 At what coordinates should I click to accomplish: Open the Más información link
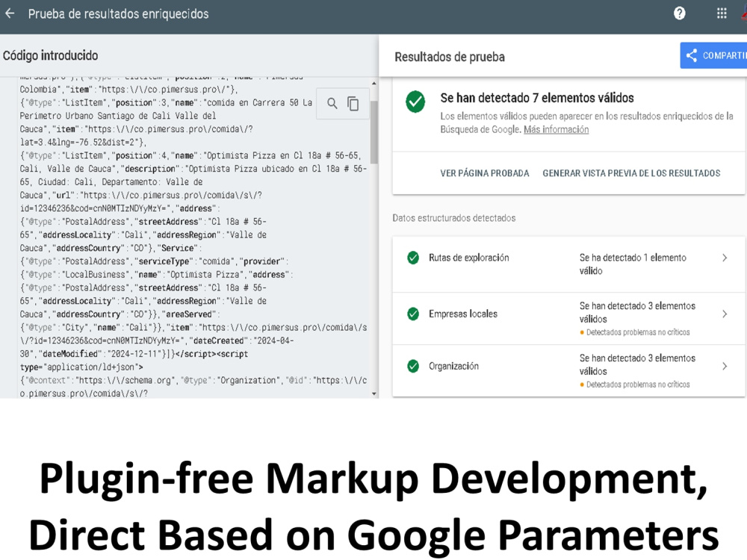point(556,129)
